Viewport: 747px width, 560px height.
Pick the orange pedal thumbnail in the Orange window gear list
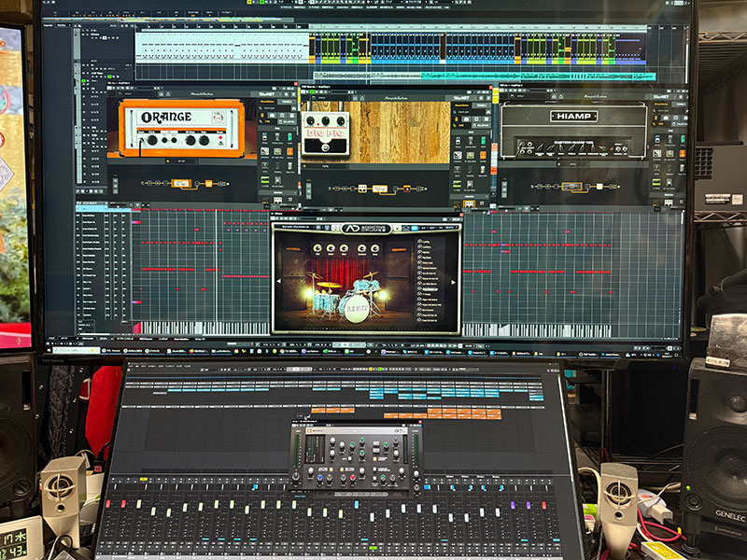tap(289, 152)
